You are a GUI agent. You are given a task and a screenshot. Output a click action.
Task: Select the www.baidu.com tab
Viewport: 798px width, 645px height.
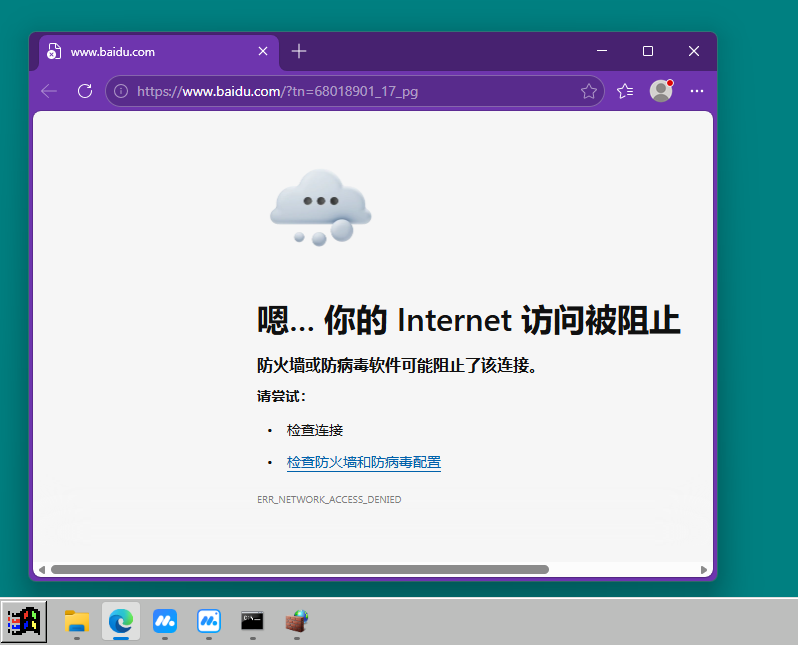tap(159, 52)
